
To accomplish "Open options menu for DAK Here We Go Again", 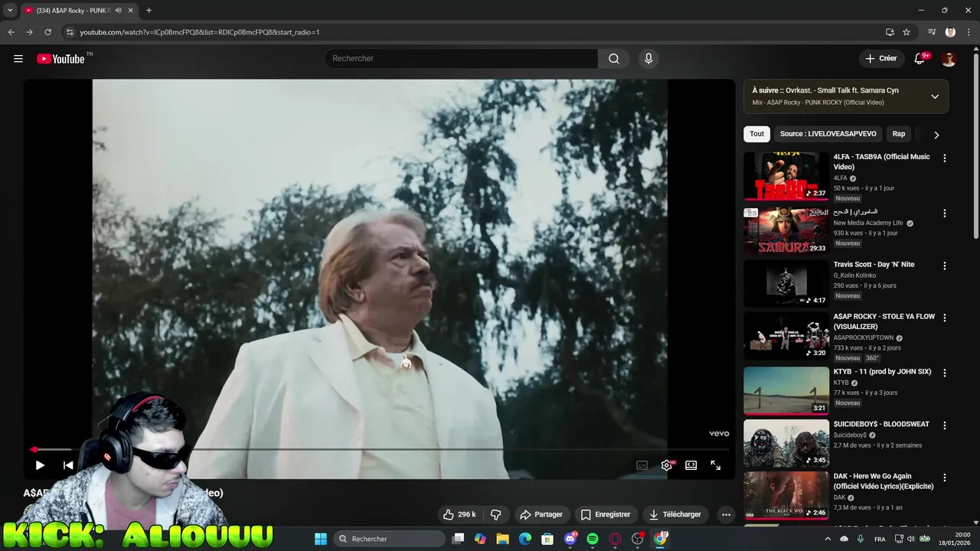I will (944, 477).
